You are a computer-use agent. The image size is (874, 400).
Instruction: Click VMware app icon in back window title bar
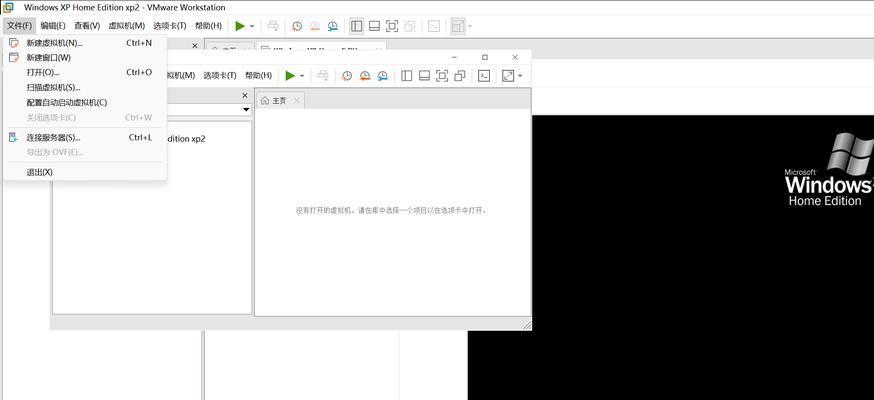coord(8,8)
